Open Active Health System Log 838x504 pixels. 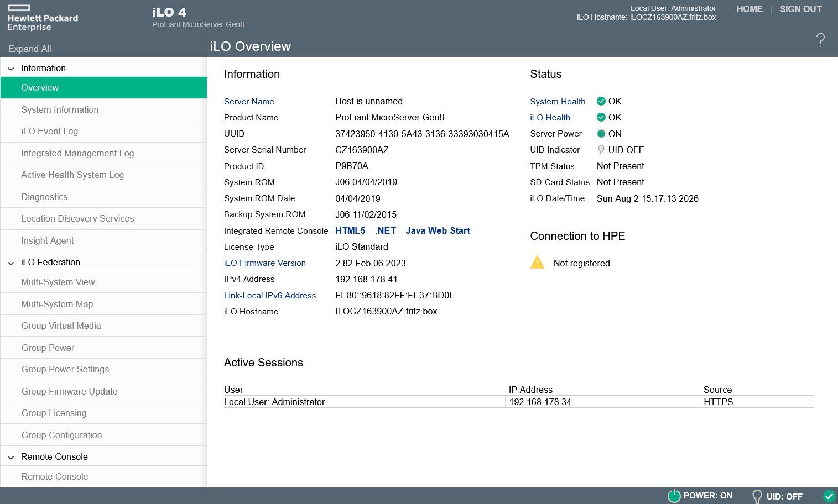(103, 175)
